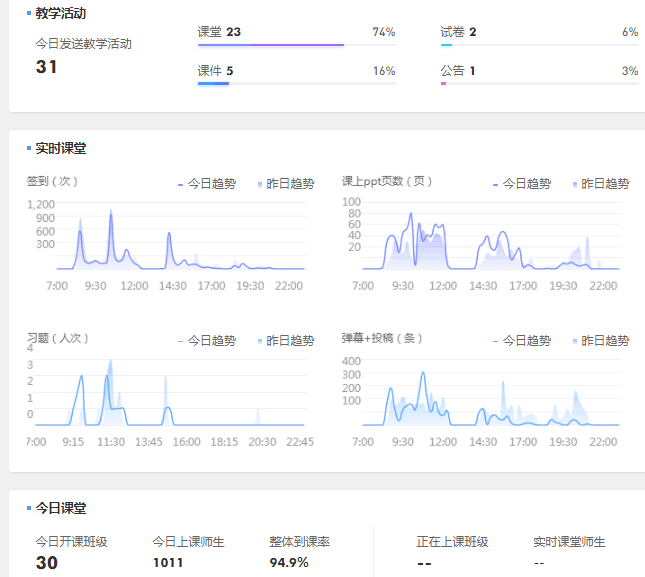Viewport: 645px width, 577px height.
Task: Select the 教学活动 section header
Action: (60, 14)
